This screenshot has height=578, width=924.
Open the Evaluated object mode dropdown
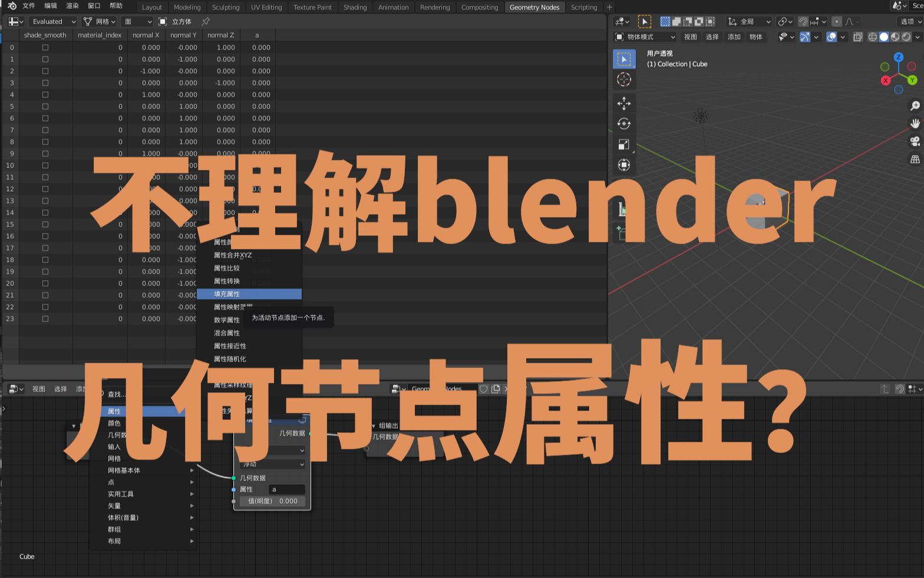[53, 21]
